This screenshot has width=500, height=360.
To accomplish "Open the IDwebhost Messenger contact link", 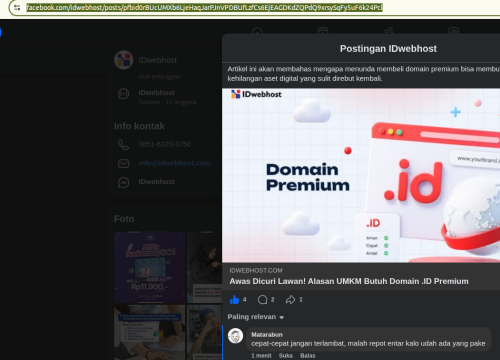I will (x=156, y=182).
